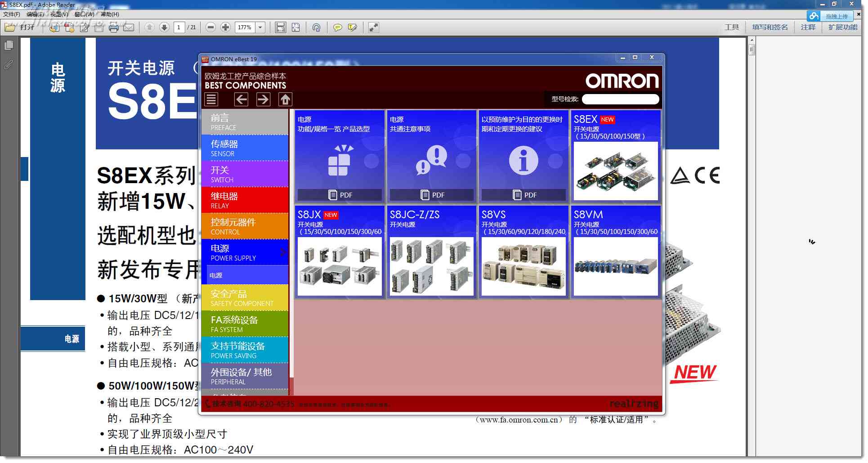Open PDF for 定期更换的建议
The height and width of the screenshot is (463, 868).
tap(523, 195)
